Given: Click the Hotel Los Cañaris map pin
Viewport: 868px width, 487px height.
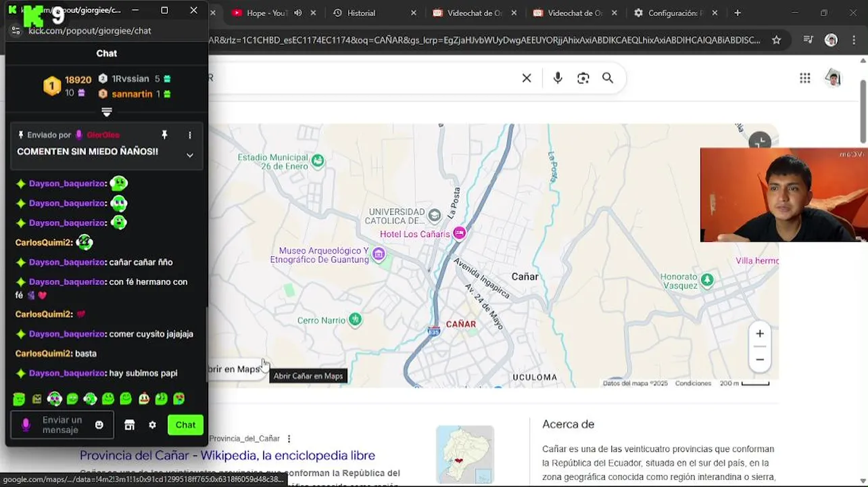Looking at the screenshot, I should (460, 233).
